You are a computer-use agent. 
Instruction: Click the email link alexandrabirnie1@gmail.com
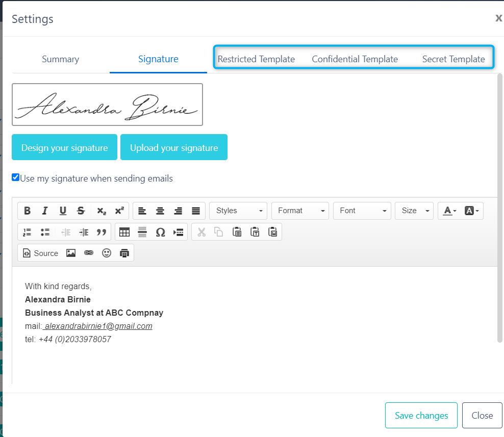98,326
